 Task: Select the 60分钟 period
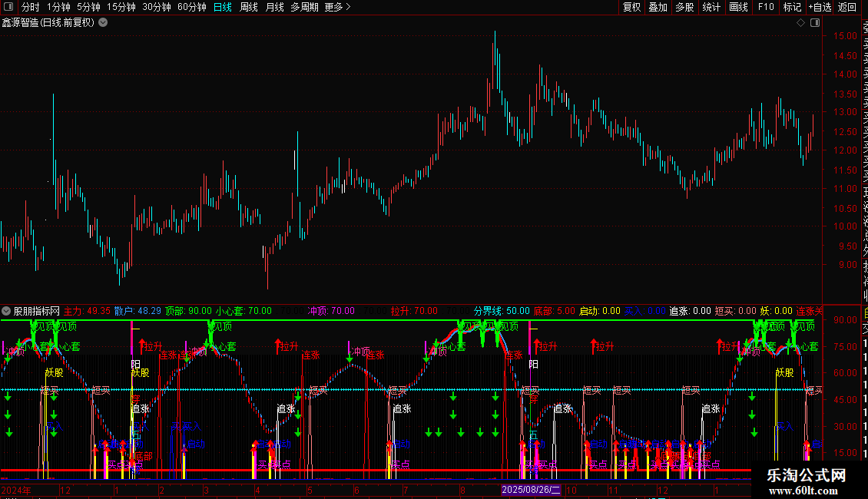coord(192,7)
